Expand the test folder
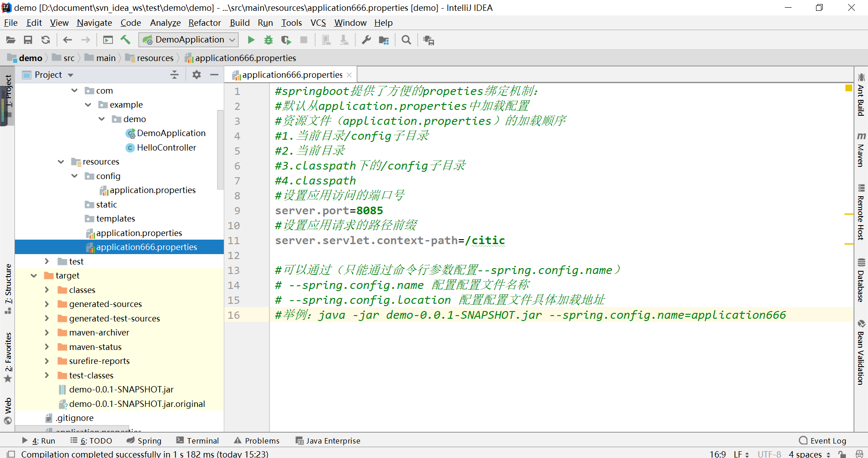868x458 pixels. point(47,261)
